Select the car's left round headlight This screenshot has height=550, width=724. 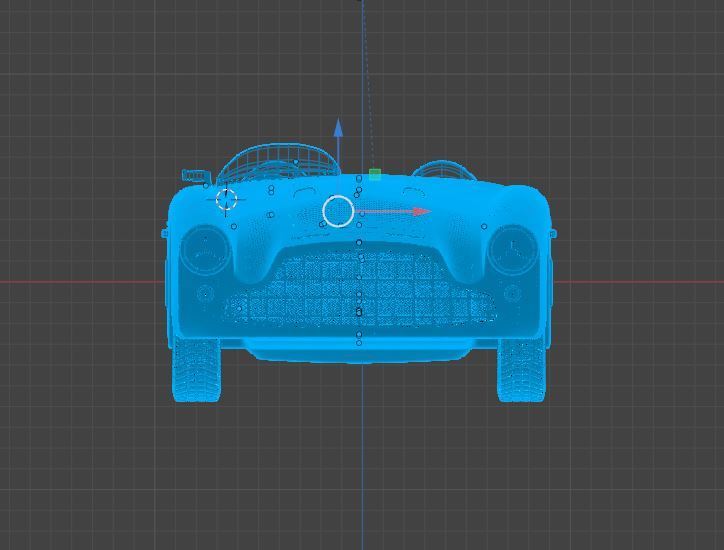point(205,250)
